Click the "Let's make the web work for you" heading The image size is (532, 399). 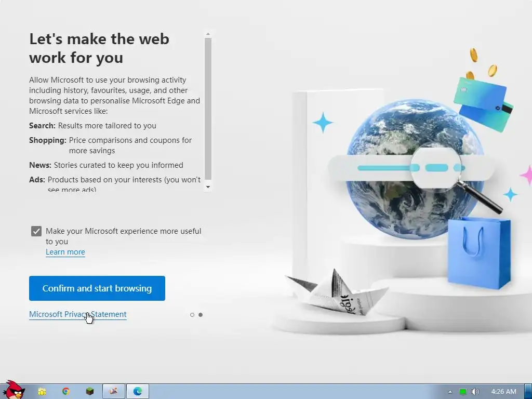pos(99,48)
